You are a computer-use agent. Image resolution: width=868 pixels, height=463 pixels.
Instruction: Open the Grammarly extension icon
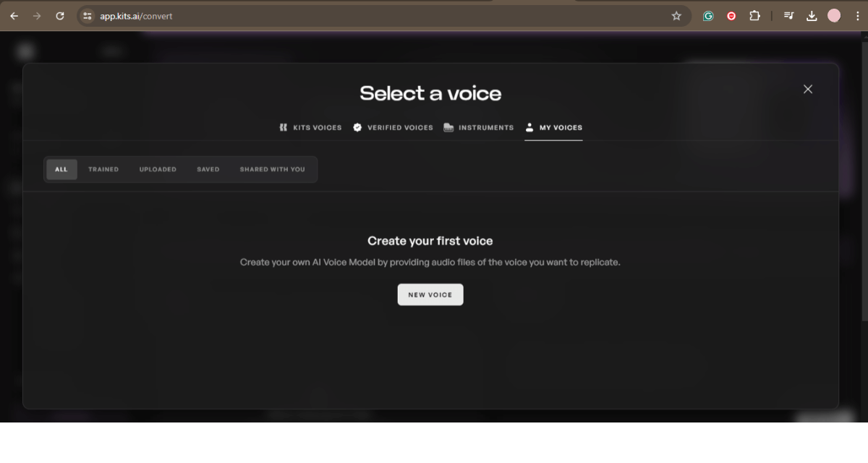pyautogui.click(x=708, y=16)
